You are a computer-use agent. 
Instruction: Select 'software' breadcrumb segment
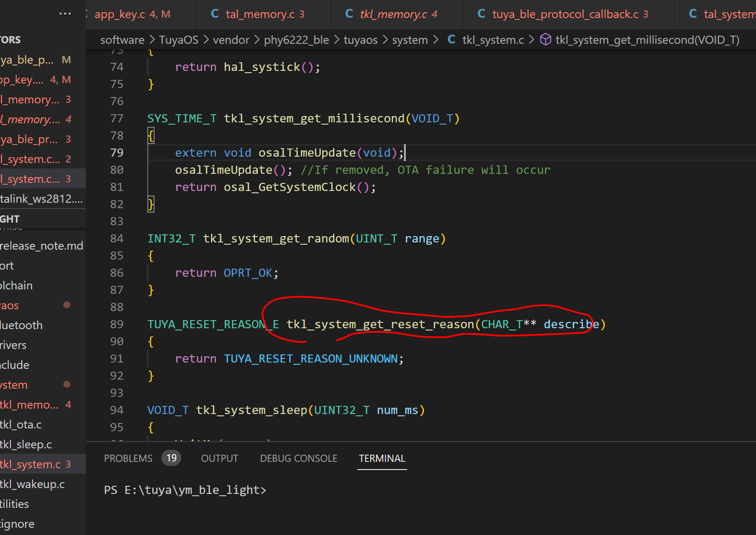click(122, 40)
